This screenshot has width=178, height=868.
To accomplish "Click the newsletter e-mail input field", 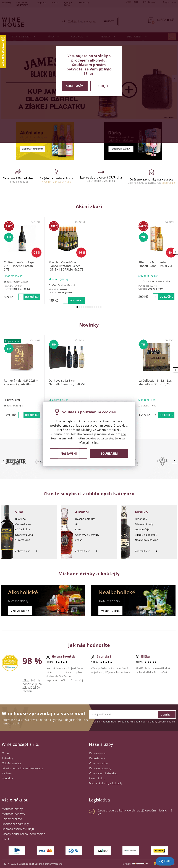I will tap(123, 714).
